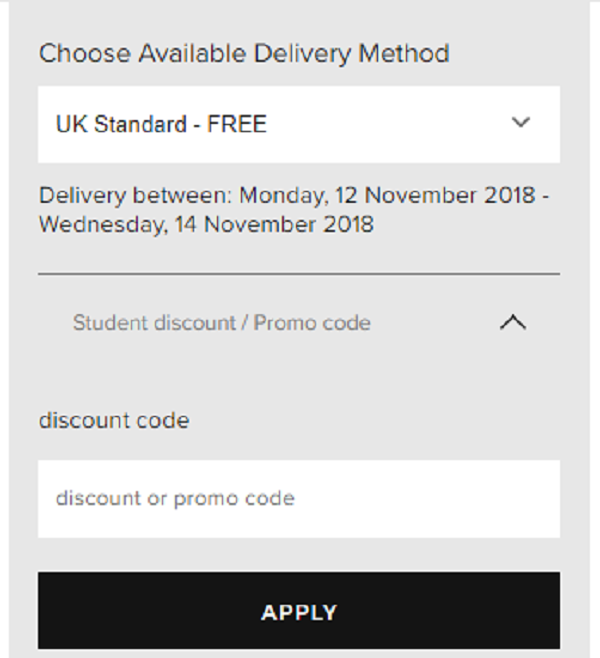Viewport: 600px width, 658px height.
Task: Click the down chevron in the delivery method box
Action: (521, 122)
